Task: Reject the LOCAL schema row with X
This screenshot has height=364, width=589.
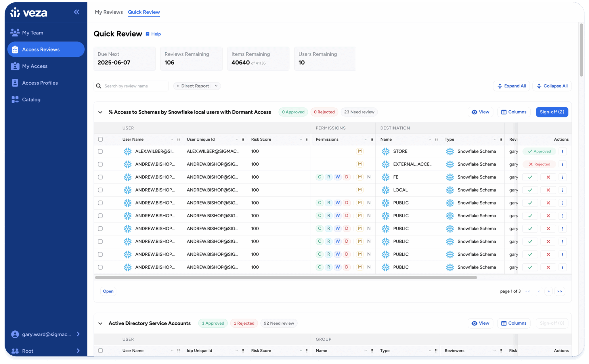Action: tap(548, 190)
